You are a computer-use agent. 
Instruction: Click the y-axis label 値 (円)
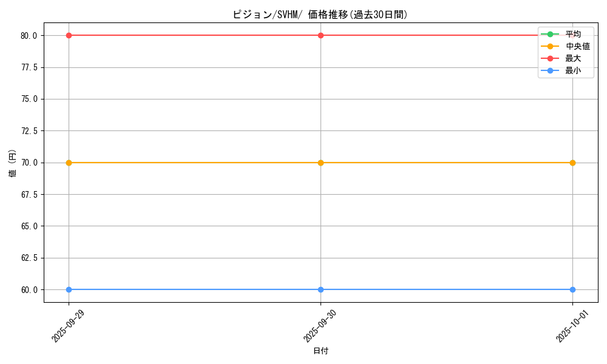(13, 163)
